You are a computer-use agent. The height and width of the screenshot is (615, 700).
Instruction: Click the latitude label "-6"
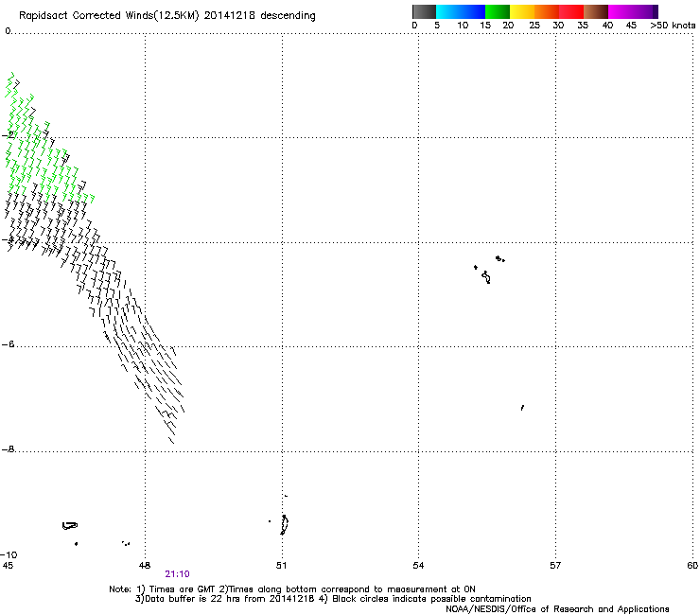tap(8, 343)
